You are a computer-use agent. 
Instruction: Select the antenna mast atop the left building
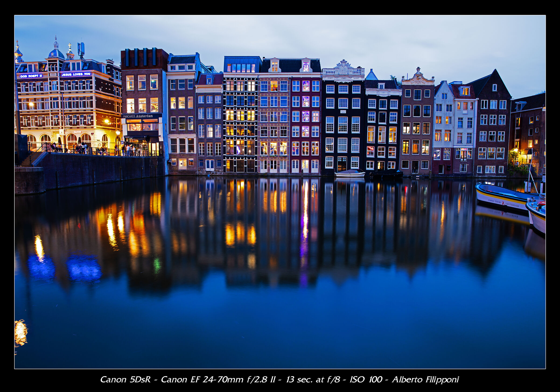point(81,48)
